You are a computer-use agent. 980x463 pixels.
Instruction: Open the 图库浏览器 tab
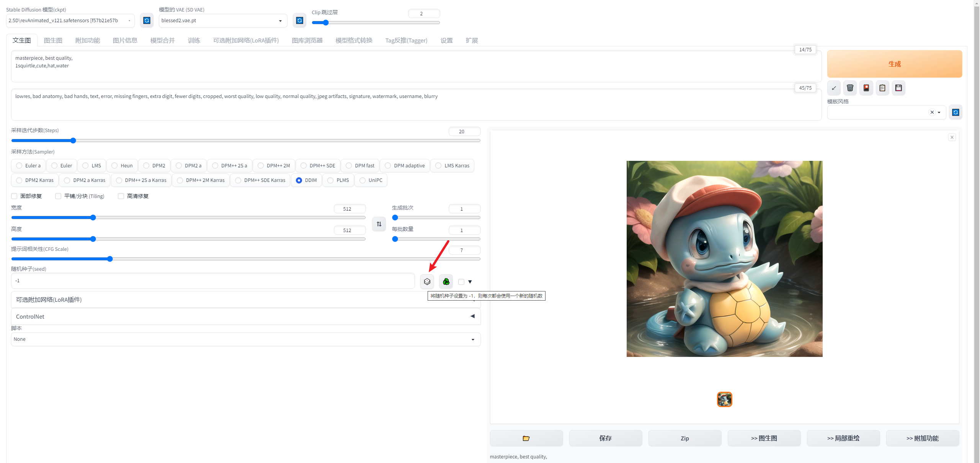coord(307,40)
